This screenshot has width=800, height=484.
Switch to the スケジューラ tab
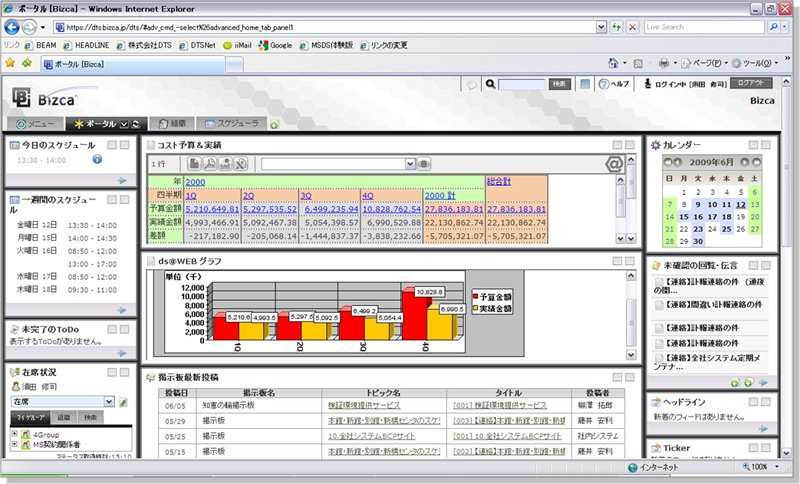pos(231,123)
